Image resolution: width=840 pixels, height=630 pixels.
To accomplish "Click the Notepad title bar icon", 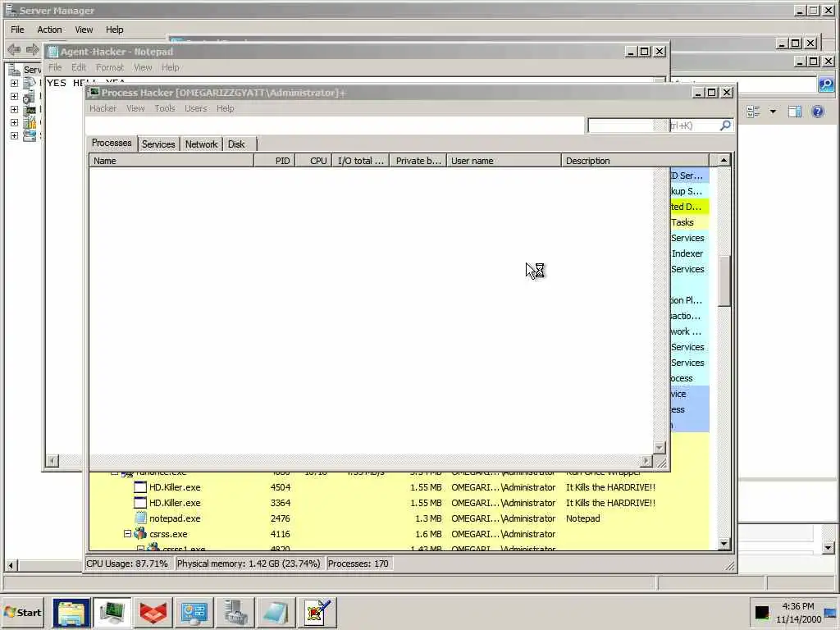I will (52, 52).
